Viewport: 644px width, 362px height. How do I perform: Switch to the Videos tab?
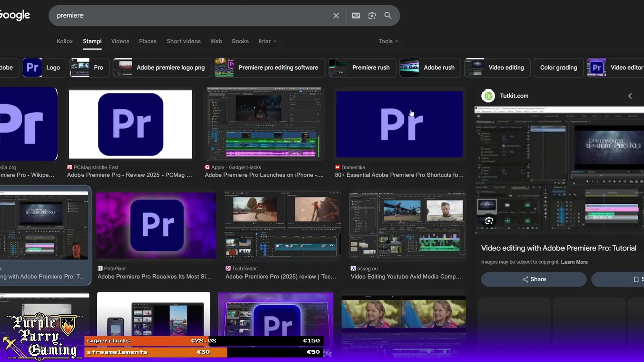(120, 41)
